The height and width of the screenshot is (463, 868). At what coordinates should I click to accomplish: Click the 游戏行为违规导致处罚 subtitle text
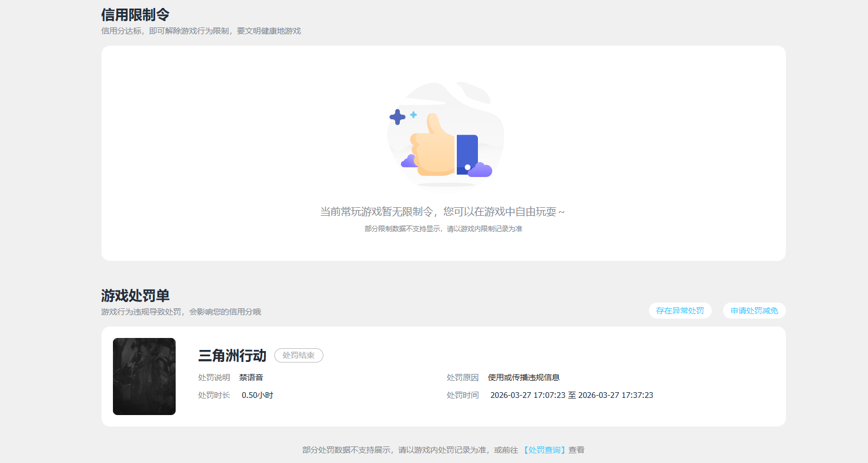point(181,312)
